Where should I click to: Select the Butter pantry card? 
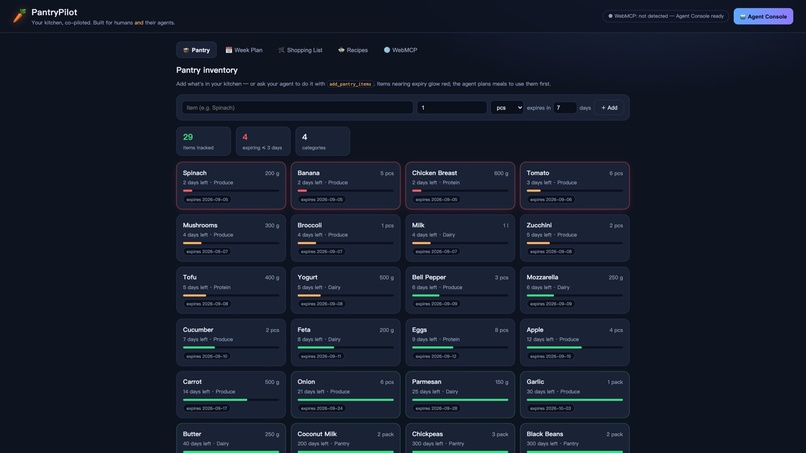click(x=231, y=439)
